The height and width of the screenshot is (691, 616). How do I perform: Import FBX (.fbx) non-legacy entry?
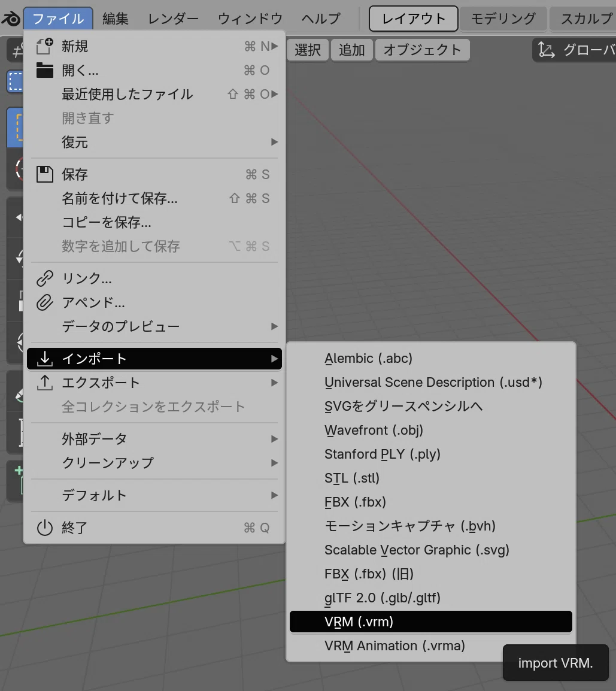tap(431, 502)
